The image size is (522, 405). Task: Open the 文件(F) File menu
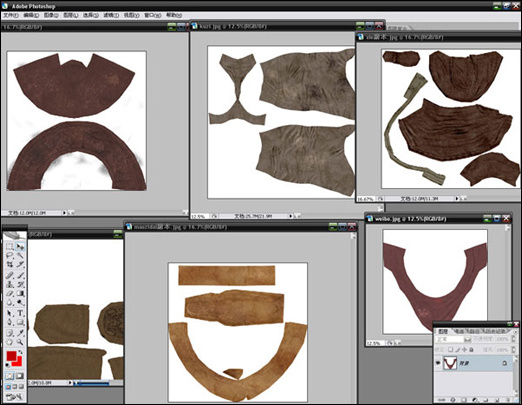11,15
